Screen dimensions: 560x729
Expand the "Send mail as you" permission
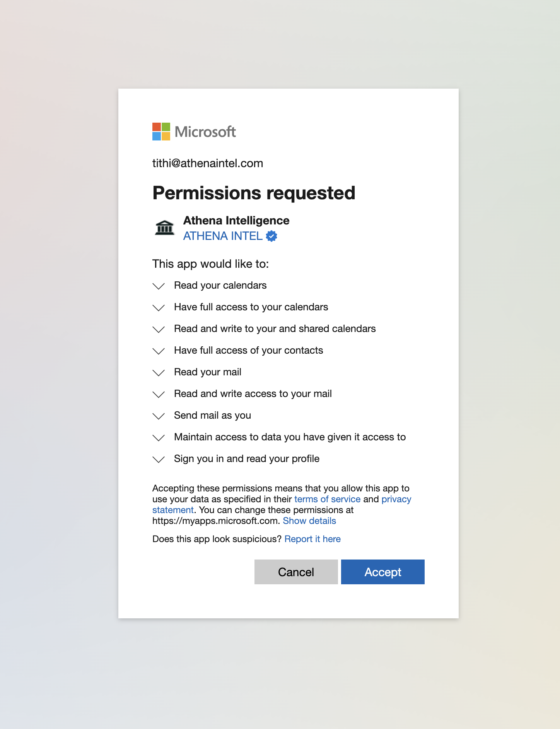click(x=159, y=416)
